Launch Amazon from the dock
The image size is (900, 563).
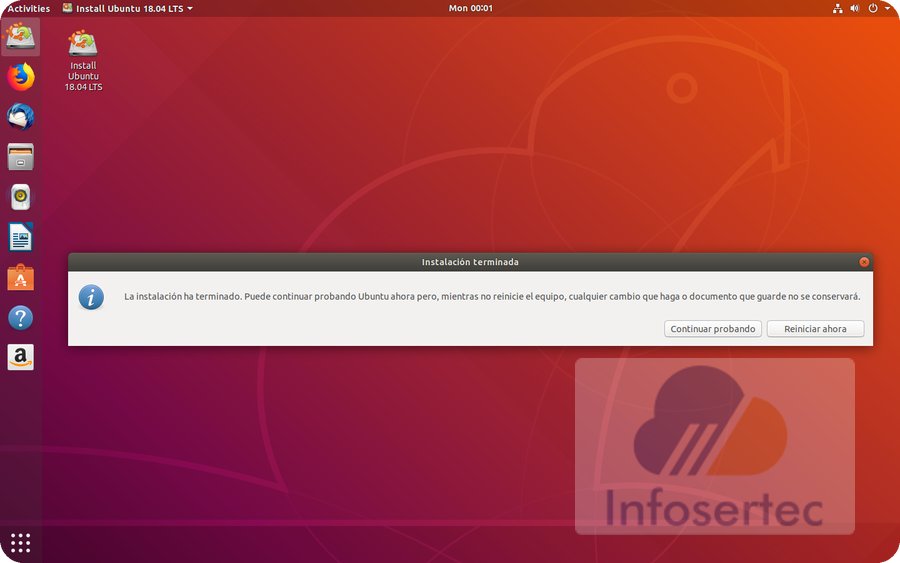coord(20,357)
